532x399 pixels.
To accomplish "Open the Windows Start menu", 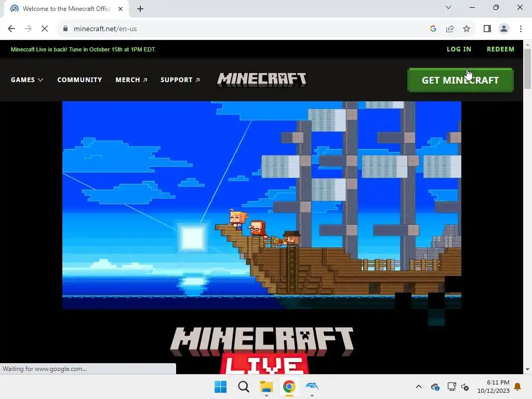I will click(x=220, y=387).
